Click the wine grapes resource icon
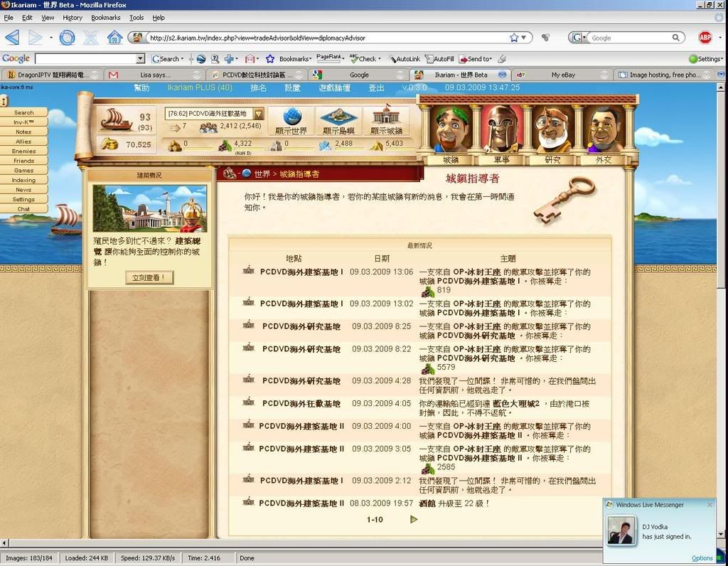 point(225,146)
